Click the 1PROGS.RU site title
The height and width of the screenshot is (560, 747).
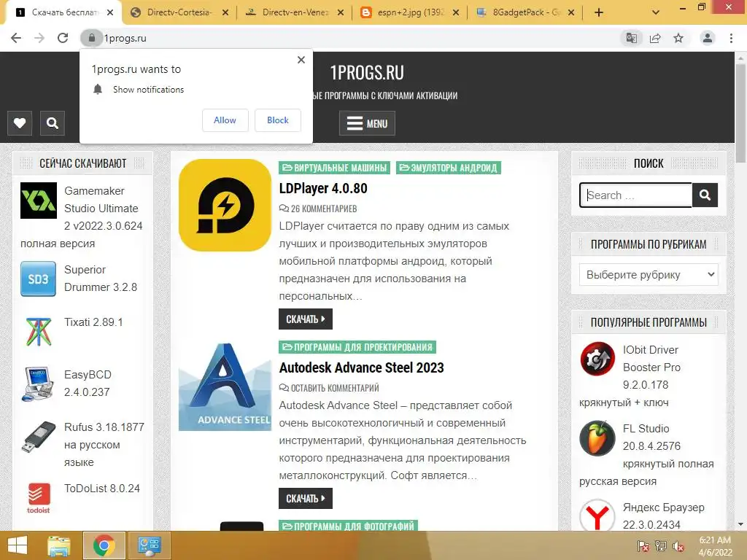(x=367, y=73)
